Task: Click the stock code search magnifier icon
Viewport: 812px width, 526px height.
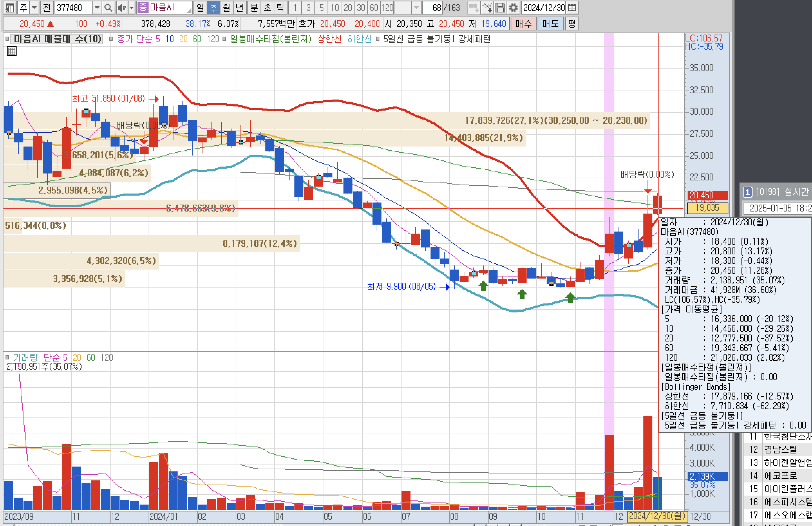Action: 108,8
